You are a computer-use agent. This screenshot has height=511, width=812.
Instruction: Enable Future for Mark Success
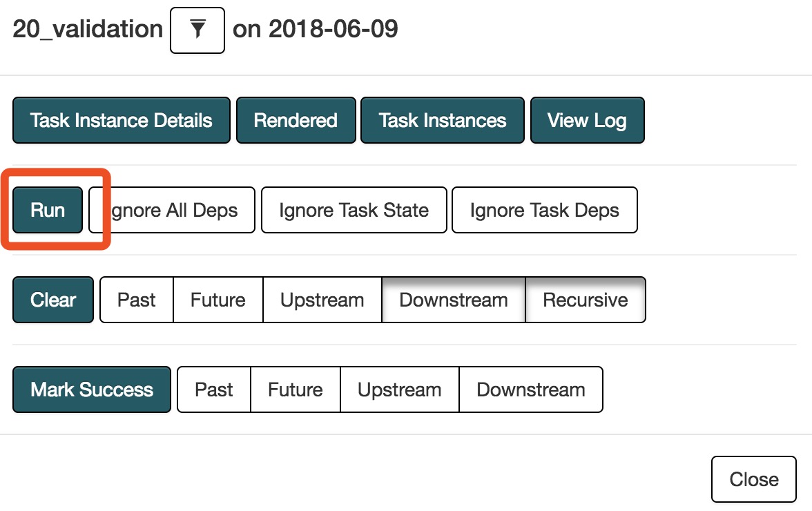tap(295, 389)
